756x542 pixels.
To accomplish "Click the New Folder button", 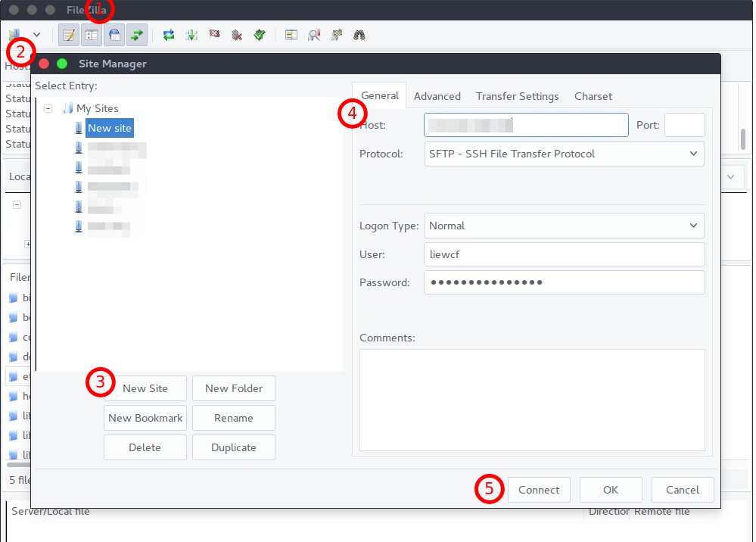I will point(234,388).
